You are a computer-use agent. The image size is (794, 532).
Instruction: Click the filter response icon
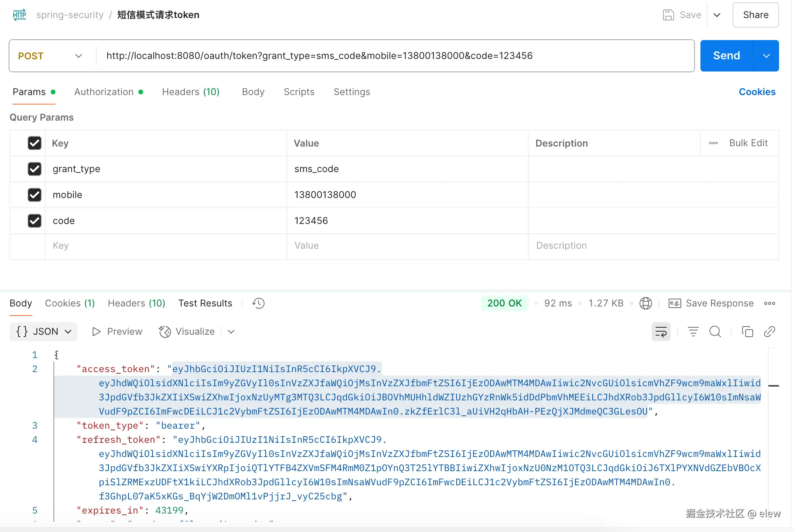(x=693, y=332)
